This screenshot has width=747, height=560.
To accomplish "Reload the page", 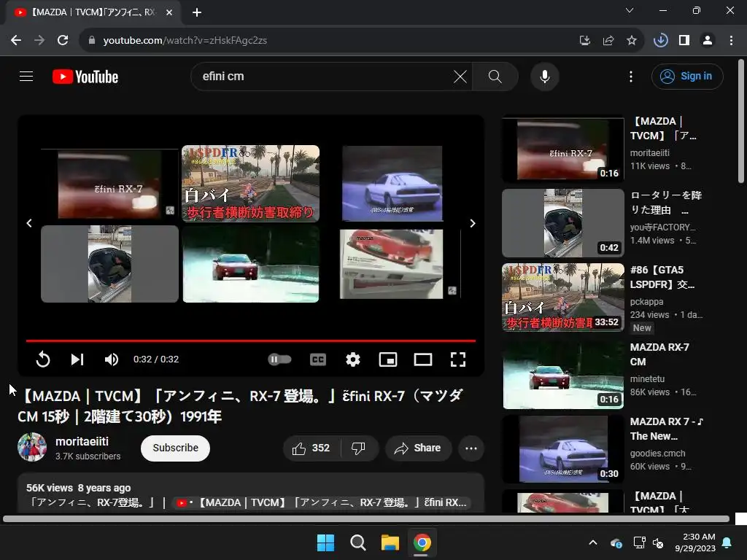I will 63,41.
